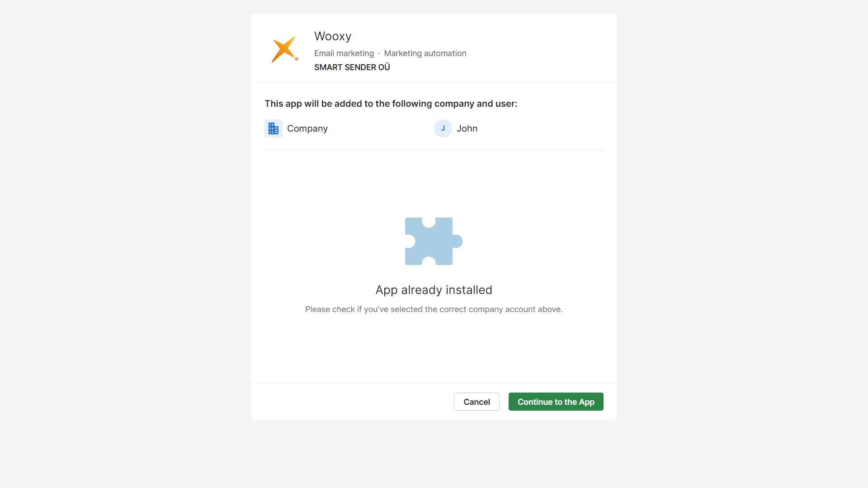Select the Company account label
868x488 pixels.
pyautogui.click(x=307, y=128)
